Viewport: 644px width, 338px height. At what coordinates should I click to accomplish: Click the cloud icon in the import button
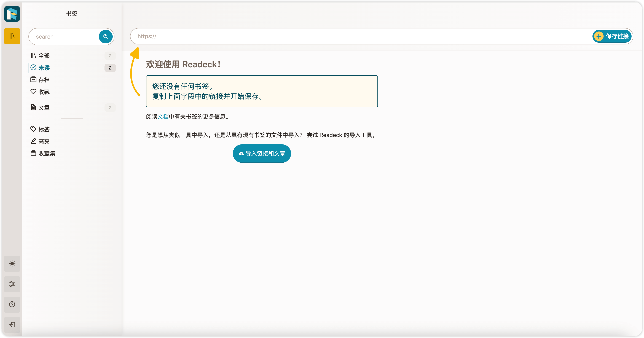coord(241,154)
